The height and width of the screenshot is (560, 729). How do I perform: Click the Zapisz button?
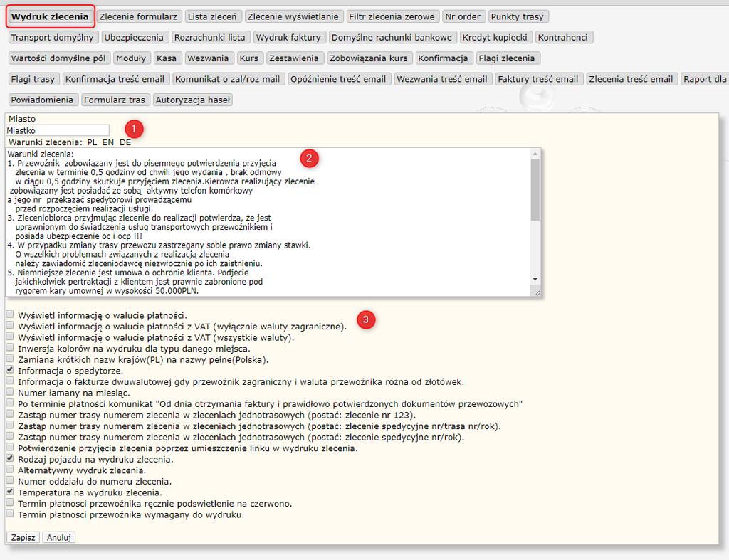[23, 537]
